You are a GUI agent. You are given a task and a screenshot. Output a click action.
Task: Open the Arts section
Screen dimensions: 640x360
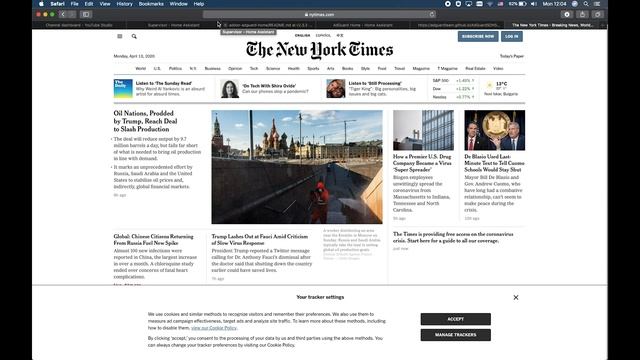tap(330, 69)
